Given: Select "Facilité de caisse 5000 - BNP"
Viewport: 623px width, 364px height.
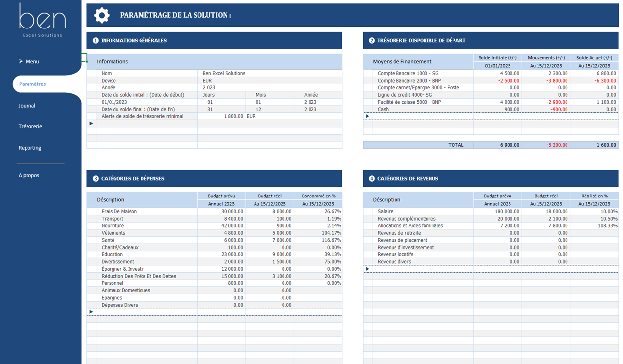Looking at the screenshot, I should coord(409,102).
